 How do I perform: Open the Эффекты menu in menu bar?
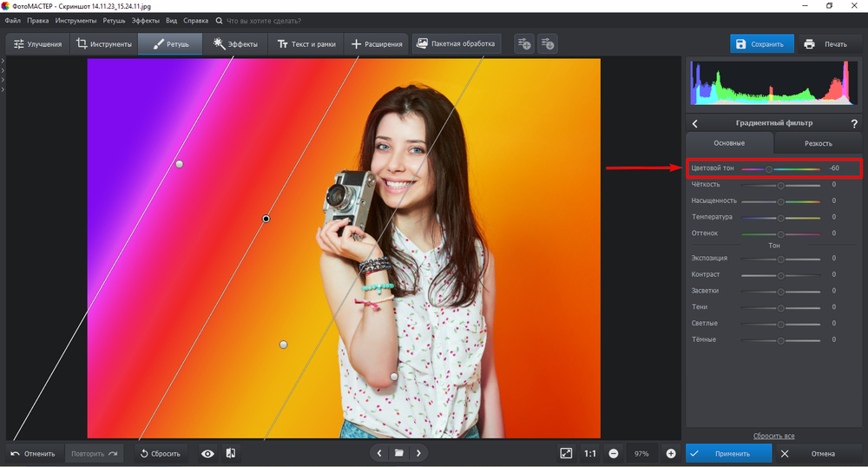[145, 19]
